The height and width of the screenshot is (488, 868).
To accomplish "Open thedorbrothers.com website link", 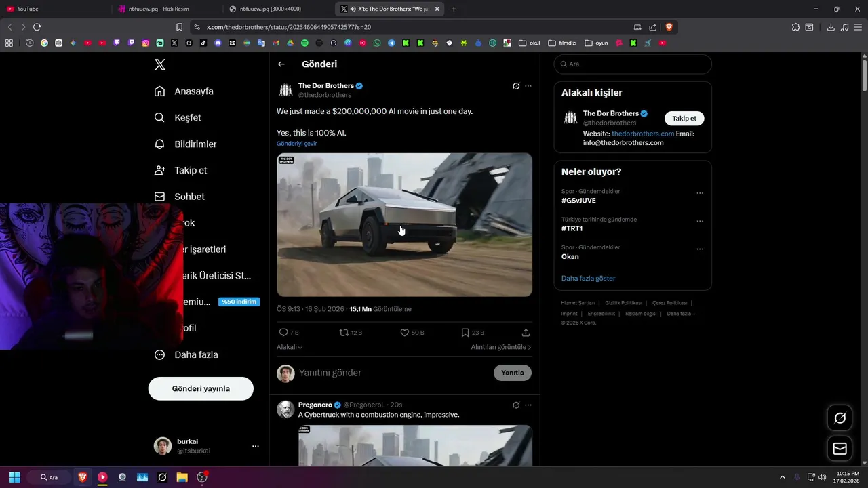I will pos(643,134).
